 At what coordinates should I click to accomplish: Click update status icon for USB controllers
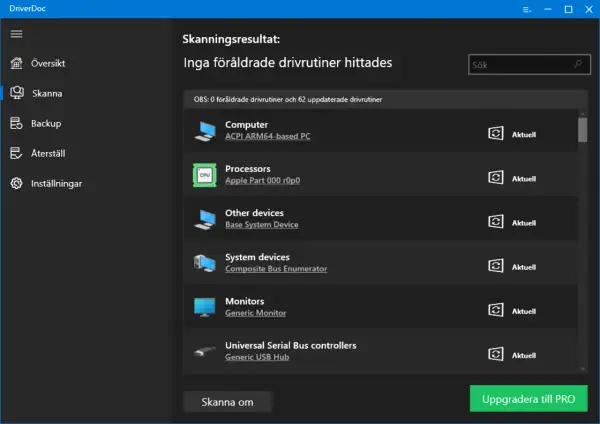[496, 354]
